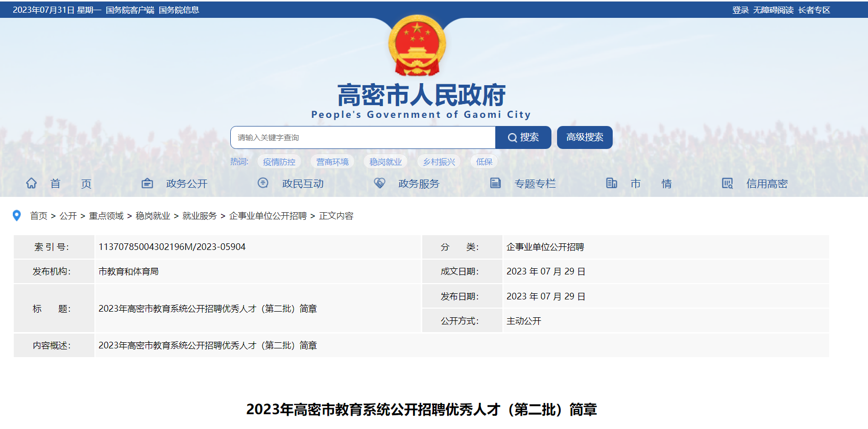Viewport: 868px width, 429px height.
Task: Go to 就业服务 in breadcrumb
Action: coord(200,216)
